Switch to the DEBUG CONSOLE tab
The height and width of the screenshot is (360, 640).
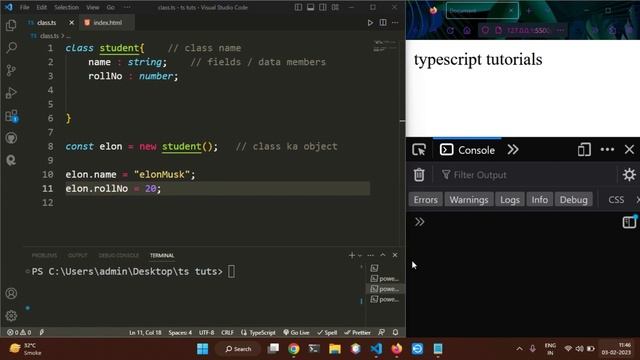point(118,256)
